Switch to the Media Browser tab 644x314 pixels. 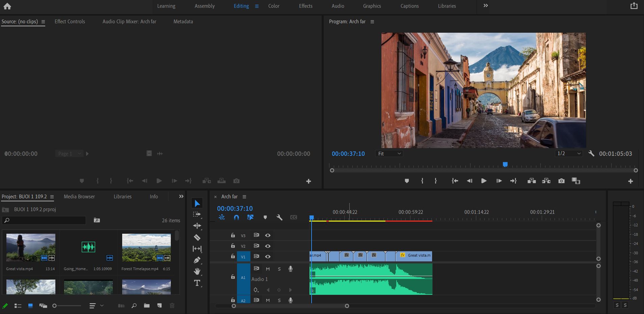tap(79, 196)
